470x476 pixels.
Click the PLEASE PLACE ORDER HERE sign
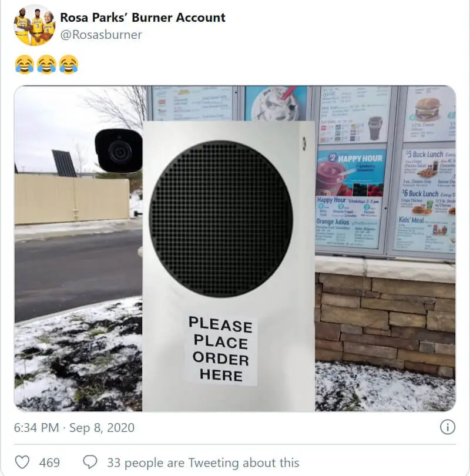point(220,349)
